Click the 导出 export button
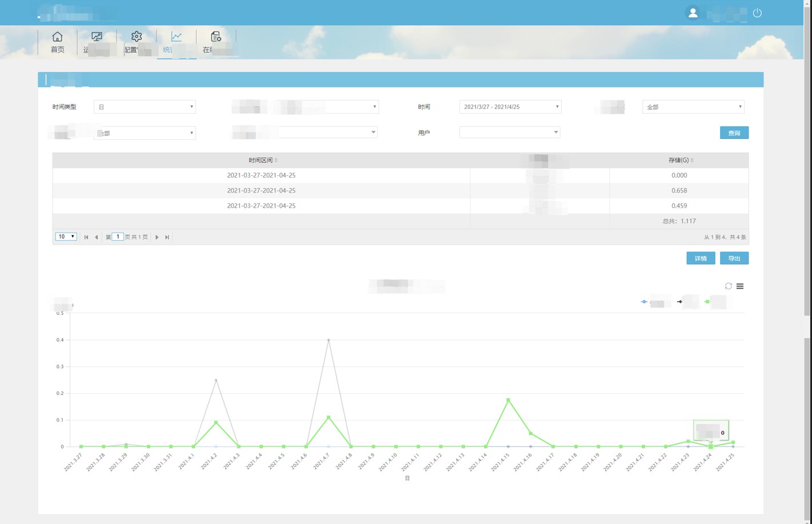812x524 pixels. click(734, 258)
